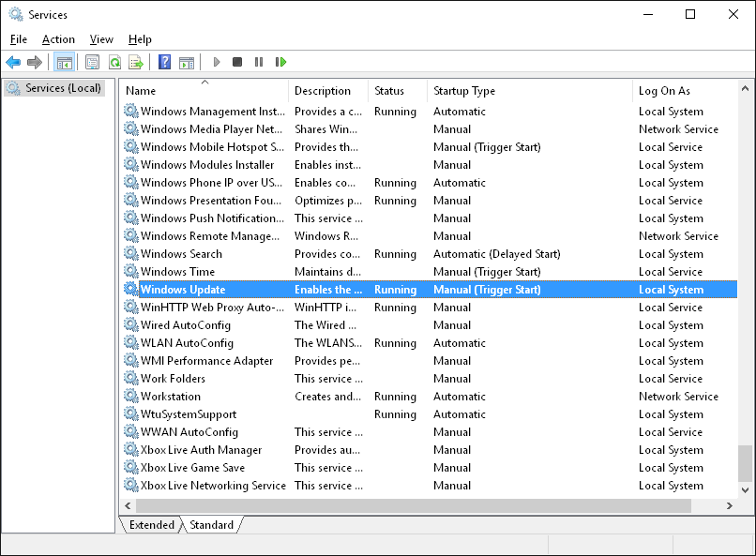Click the vertical scrollbar down arrow
This screenshot has height=556, width=756.
[x=745, y=490]
